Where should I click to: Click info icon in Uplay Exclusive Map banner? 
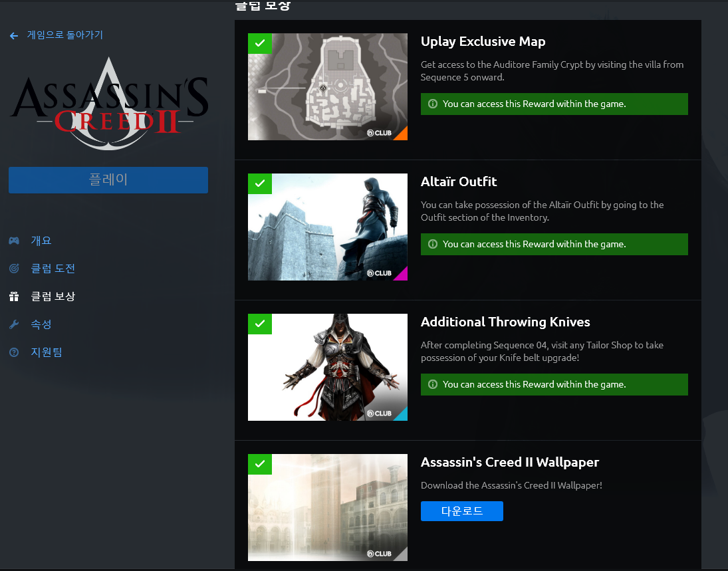(433, 104)
